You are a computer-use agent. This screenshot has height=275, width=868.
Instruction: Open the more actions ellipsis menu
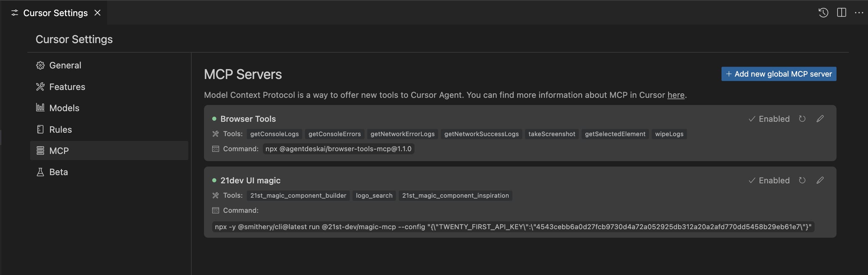(x=859, y=13)
